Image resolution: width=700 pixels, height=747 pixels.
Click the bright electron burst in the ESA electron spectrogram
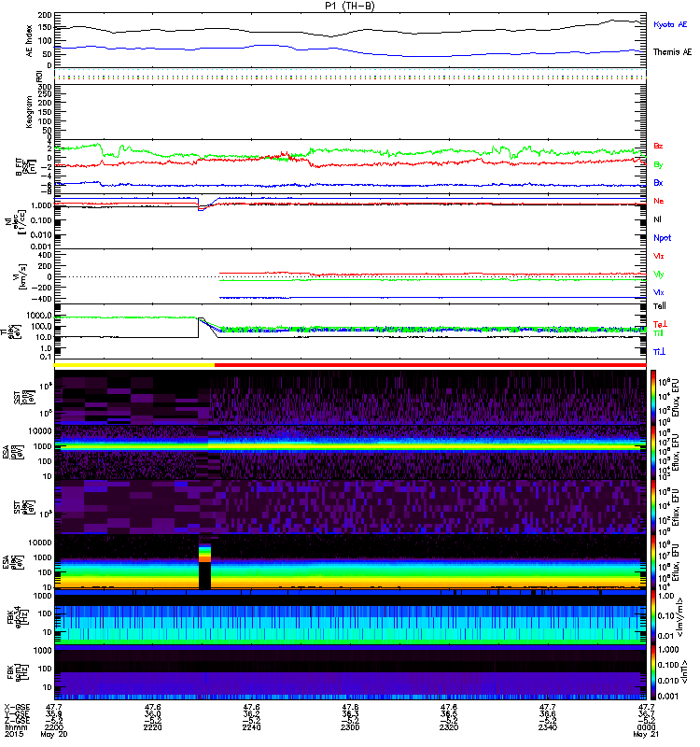[x=204, y=551]
